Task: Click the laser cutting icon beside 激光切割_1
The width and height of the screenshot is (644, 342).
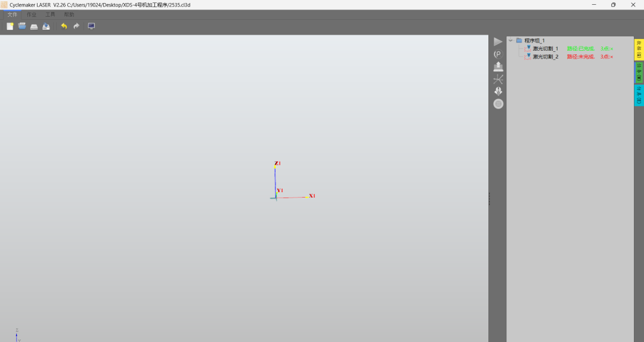Action: pyautogui.click(x=528, y=48)
